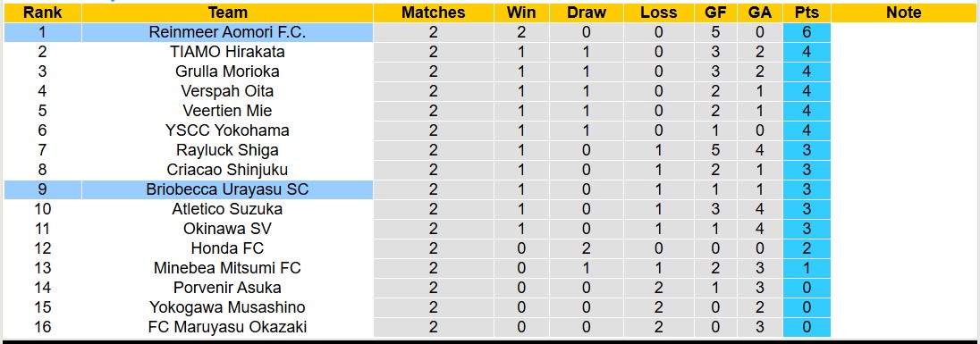Viewport: 980px width, 344px height.
Task: Open Atletico Suzuka team entry
Action: [227, 209]
